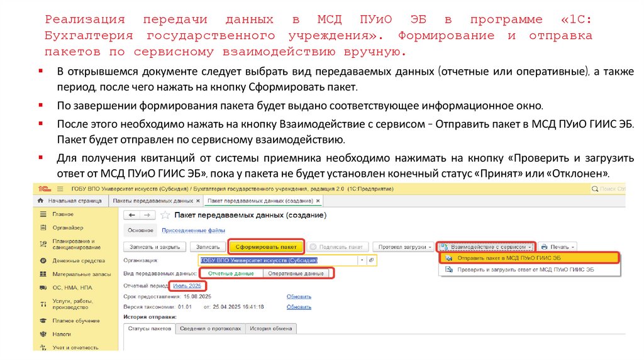Image resolution: width=644 pixels, height=361 pixels.
Task: Click Обновить link next to Срок предоставления
Action: click(299, 296)
